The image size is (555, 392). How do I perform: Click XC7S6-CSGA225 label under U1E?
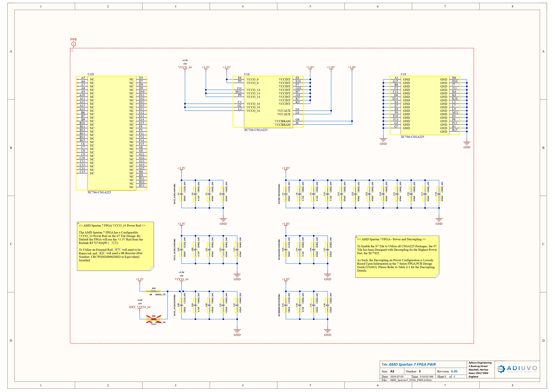(256, 130)
